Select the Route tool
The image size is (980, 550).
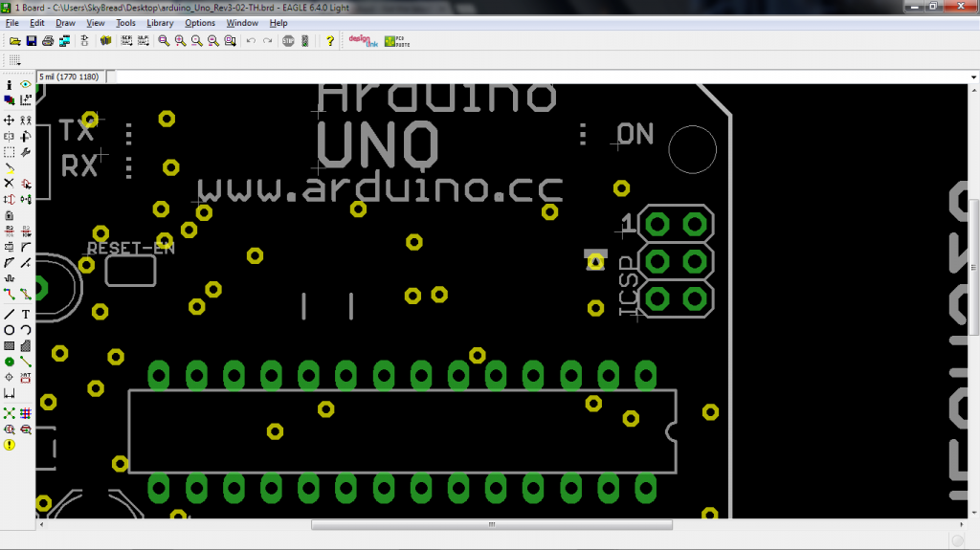coord(9,295)
